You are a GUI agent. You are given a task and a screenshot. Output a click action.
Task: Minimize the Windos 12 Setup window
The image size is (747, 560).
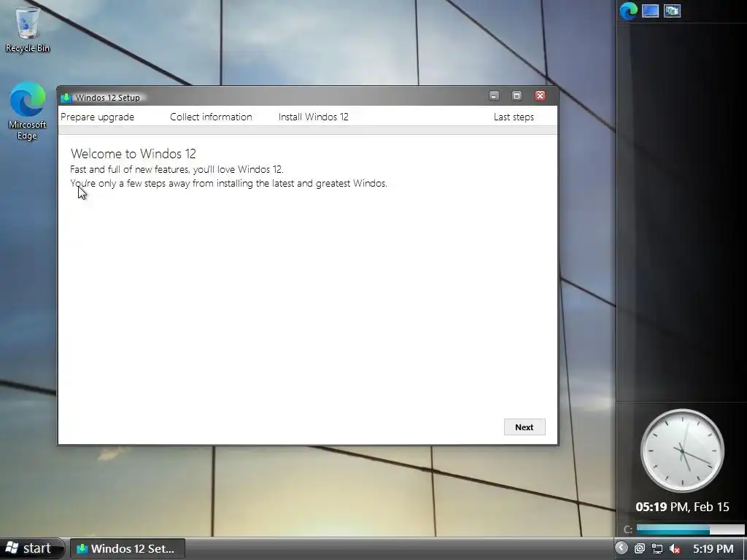coord(494,96)
